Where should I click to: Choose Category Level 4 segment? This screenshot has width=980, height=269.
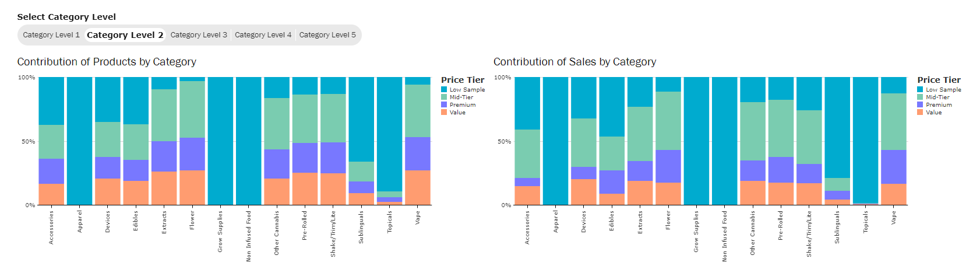pyautogui.click(x=263, y=35)
